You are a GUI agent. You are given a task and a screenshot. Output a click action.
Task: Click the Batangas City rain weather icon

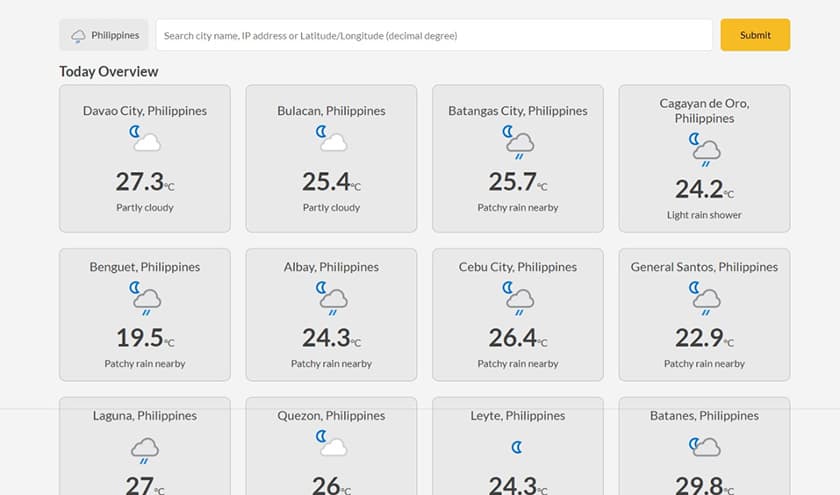coord(517,141)
